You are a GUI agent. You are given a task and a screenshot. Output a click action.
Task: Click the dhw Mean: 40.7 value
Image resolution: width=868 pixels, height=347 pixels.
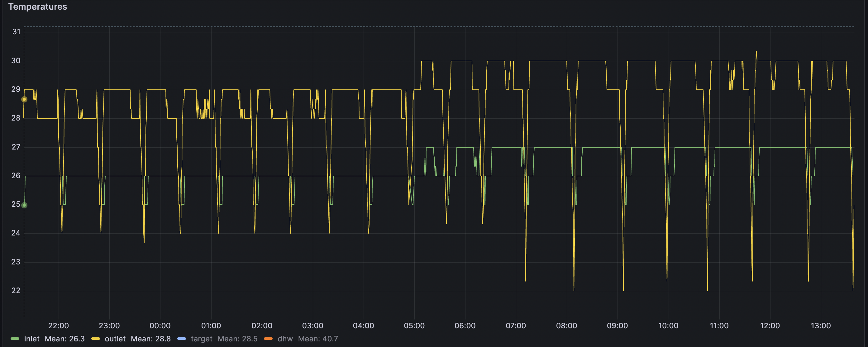(318, 339)
